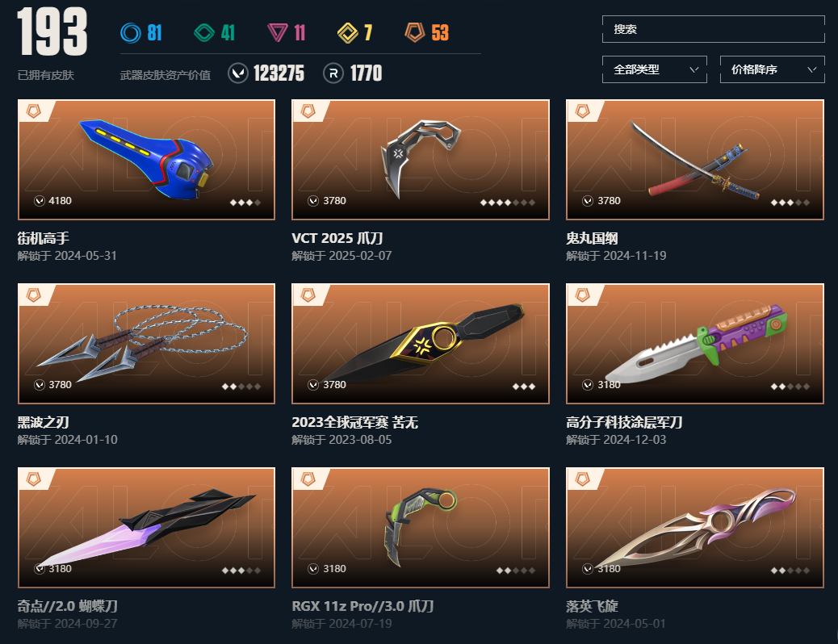Click the blue Select tier icon showing 81
The width and height of the screenshot is (838, 644).
[131, 32]
